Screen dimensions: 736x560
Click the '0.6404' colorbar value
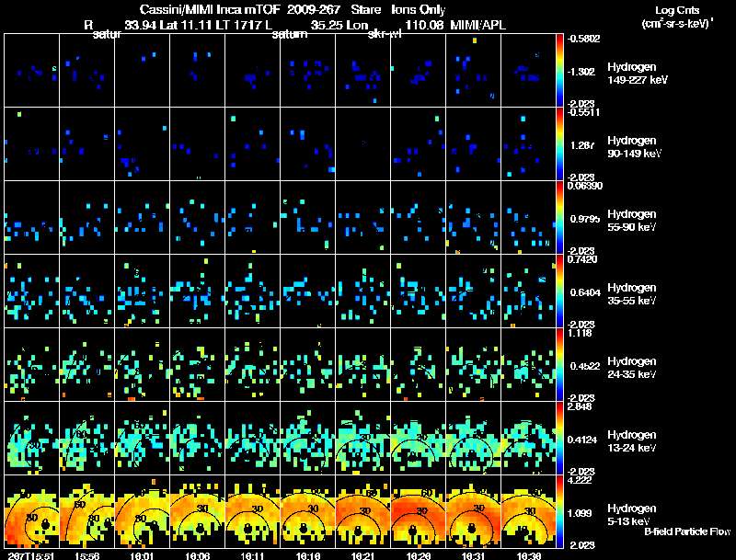(x=585, y=292)
